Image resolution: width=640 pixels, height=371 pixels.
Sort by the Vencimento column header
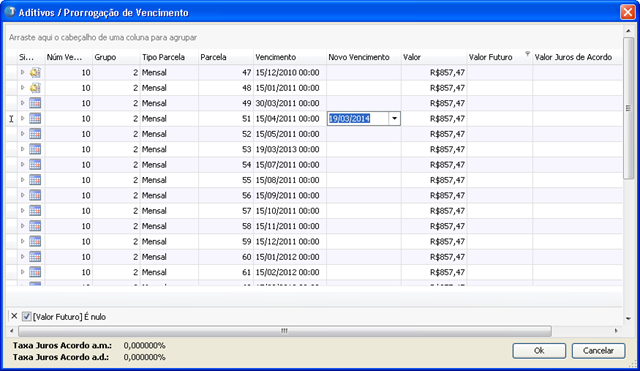pos(290,57)
